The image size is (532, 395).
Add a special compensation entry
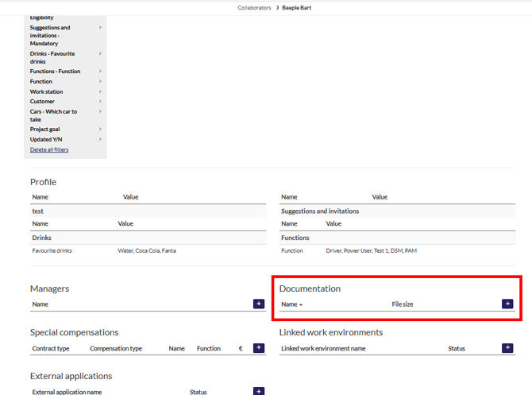pyautogui.click(x=259, y=348)
